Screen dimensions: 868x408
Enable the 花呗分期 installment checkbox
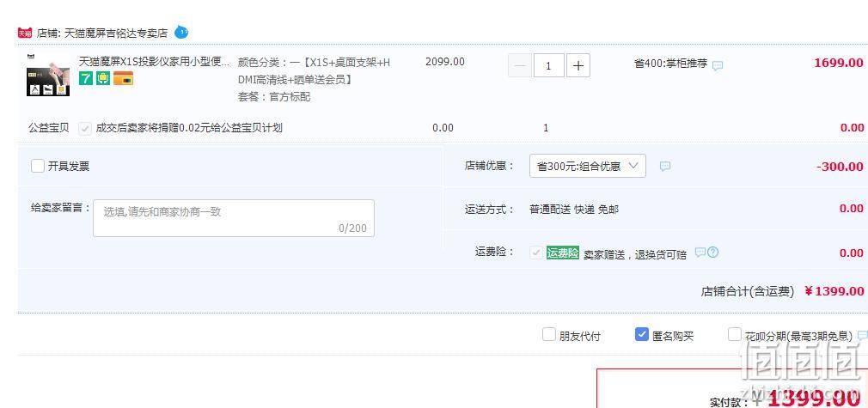coord(734,334)
